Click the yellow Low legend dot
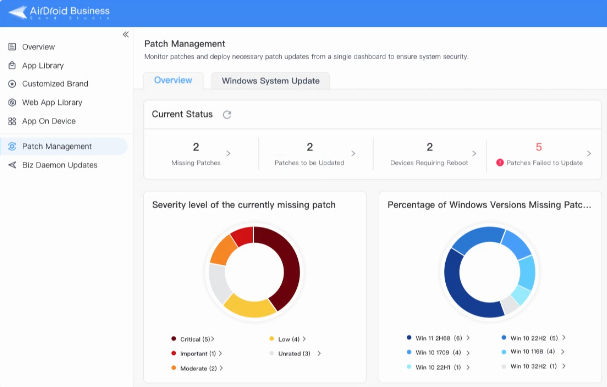The width and height of the screenshot is (607, 387). pos(272,339)
